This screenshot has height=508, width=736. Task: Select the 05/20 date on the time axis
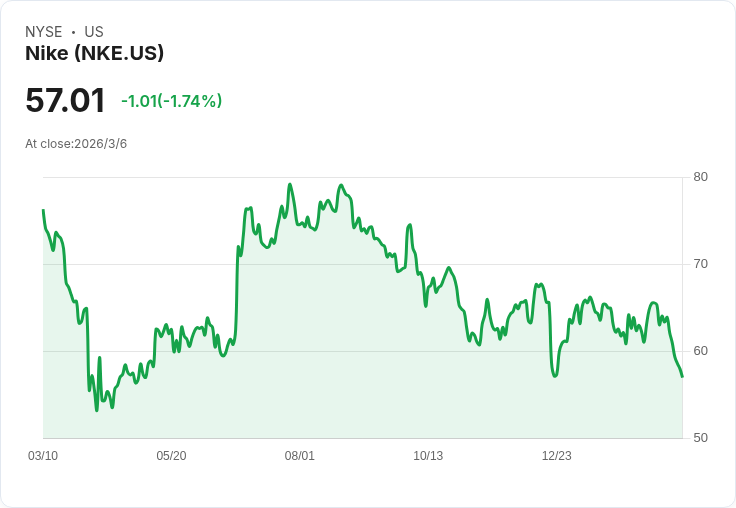coord(171,456)
